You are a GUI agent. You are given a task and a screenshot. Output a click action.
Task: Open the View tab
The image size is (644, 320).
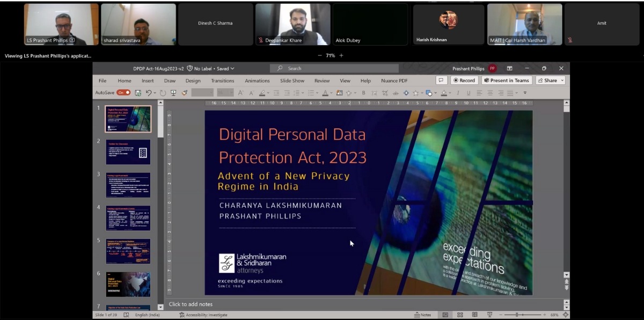point(345,81)
